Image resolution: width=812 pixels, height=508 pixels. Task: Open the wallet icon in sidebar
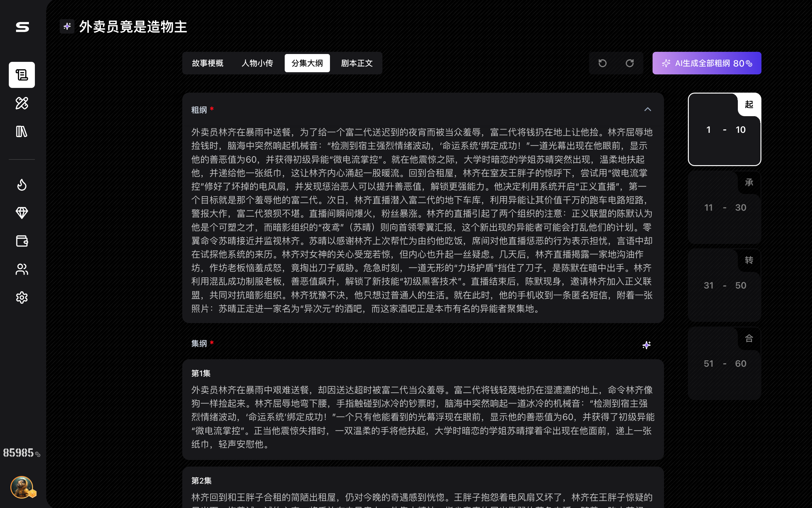click(22, 241)
